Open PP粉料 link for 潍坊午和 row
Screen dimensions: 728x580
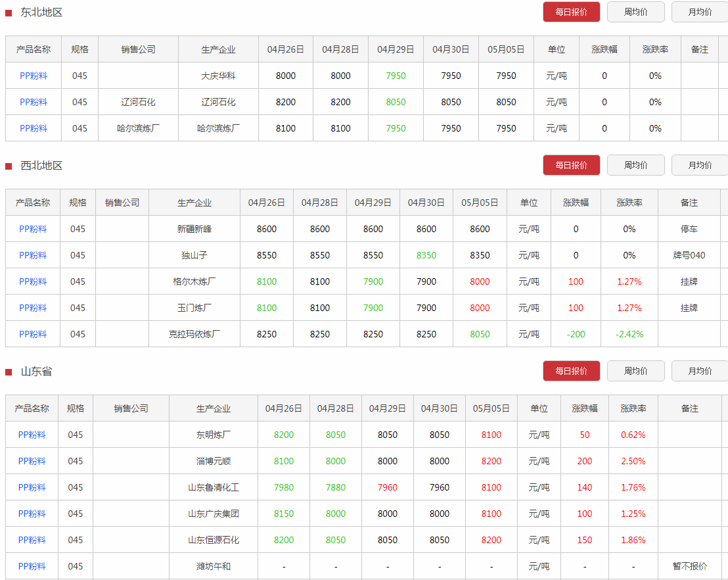click(x=32, y=566)
